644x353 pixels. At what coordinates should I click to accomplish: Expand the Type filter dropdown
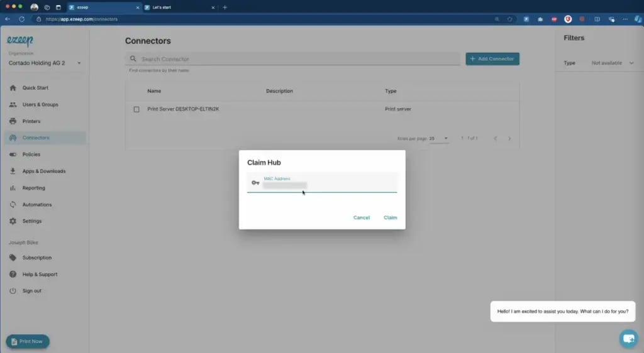tap(631, 63)
